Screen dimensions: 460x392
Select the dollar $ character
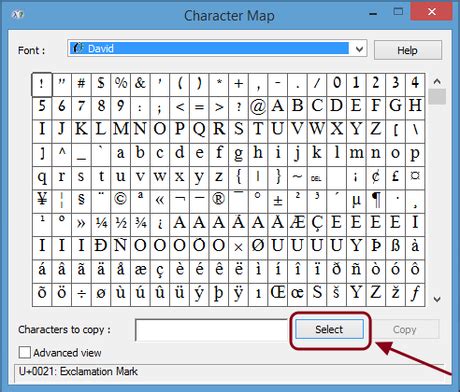101,85
